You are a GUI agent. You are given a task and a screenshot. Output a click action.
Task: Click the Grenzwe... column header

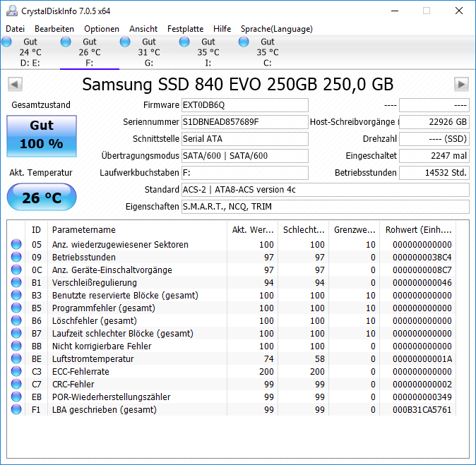355,230
